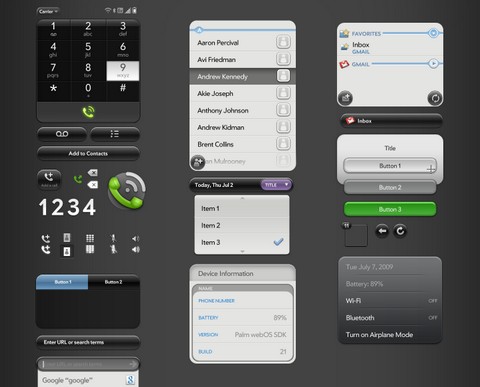Screen dimensions: 480x387
Task: Click Button 1 in the Title dialog
Action: click(x=390, y=166)
